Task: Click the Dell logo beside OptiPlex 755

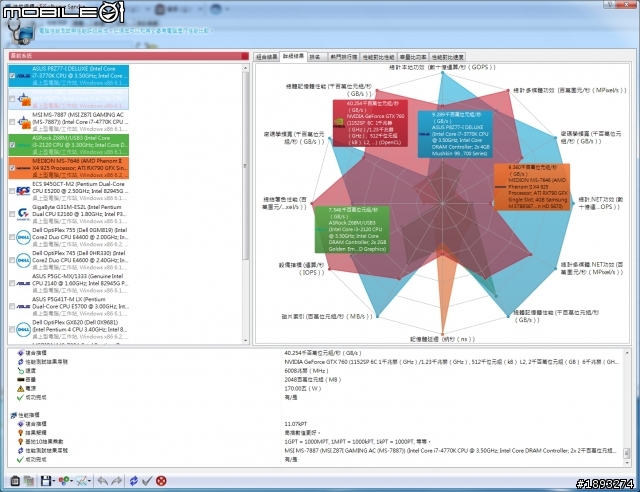Action: pyautogui.click(x=23, y=237)
